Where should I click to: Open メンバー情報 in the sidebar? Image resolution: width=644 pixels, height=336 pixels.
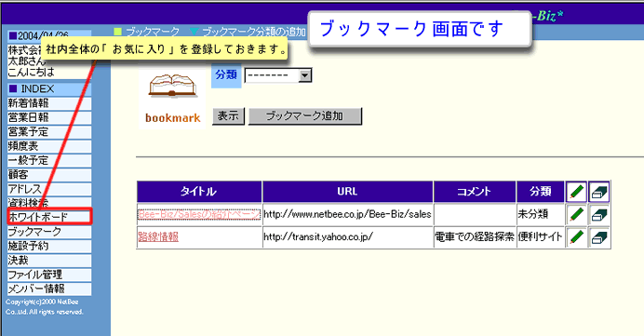tap(49, 289)
